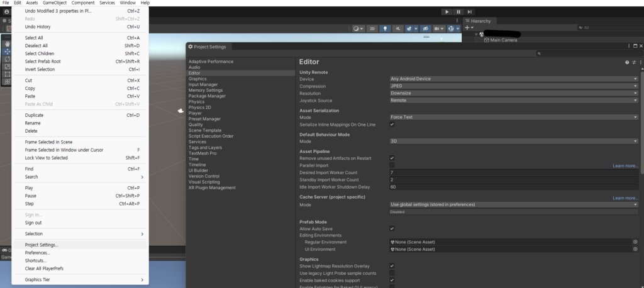Click the Pause button in toolbar
Viewport: 644px width, 288px height.
point(458,12)
